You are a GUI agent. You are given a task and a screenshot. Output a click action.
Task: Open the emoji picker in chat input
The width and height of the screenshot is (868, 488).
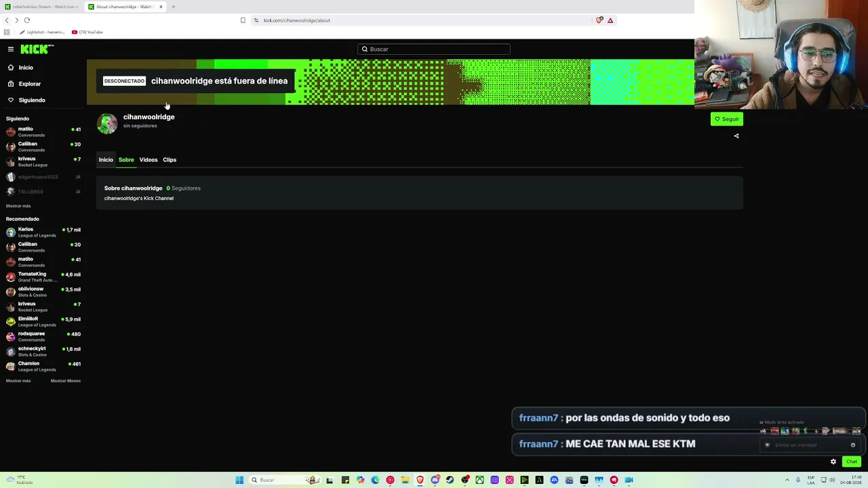point(853,445)
